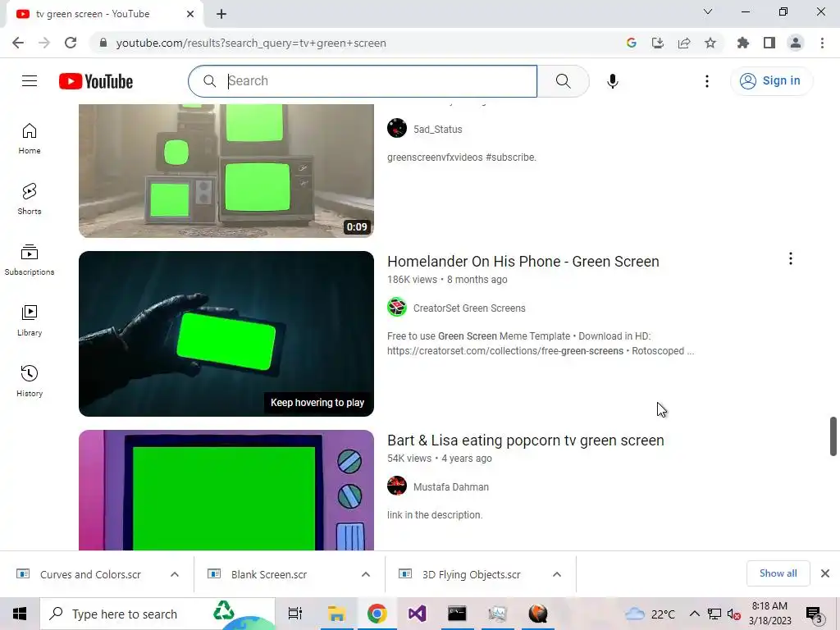840x630 pixels.
Task: Go to Home in the sidebar
Action: pyautogui.click(x=30, y=139)
